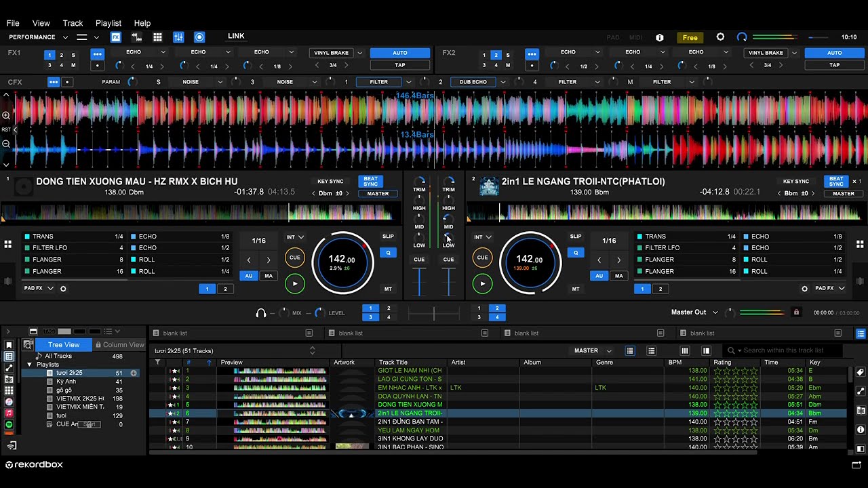The image size is (868, 488).
Task: Switch to the Column View tab
Action: [x=119, y=345]
